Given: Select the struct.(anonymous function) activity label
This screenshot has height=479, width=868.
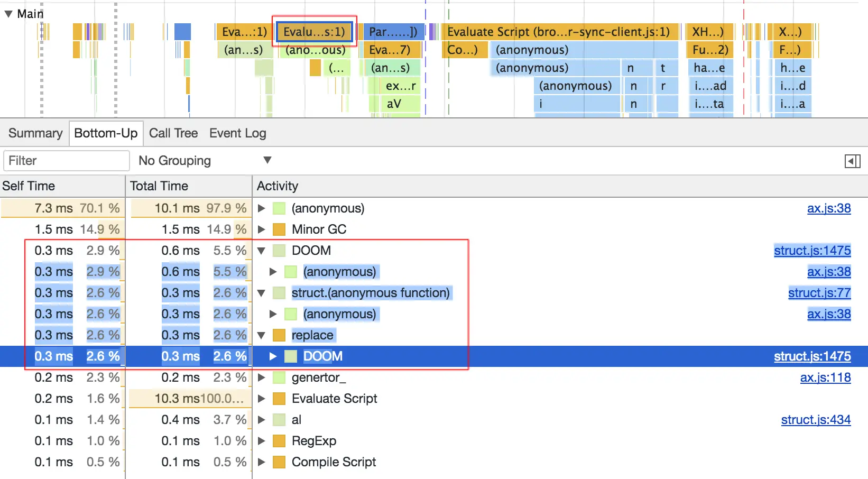Looking at the screenshot, I should [371, 293].
